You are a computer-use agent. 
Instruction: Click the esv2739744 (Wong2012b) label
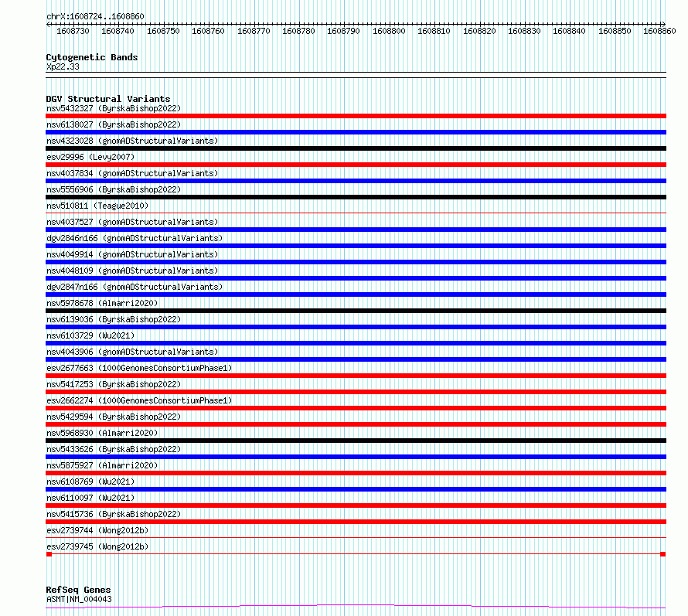(x=97, y=530)
